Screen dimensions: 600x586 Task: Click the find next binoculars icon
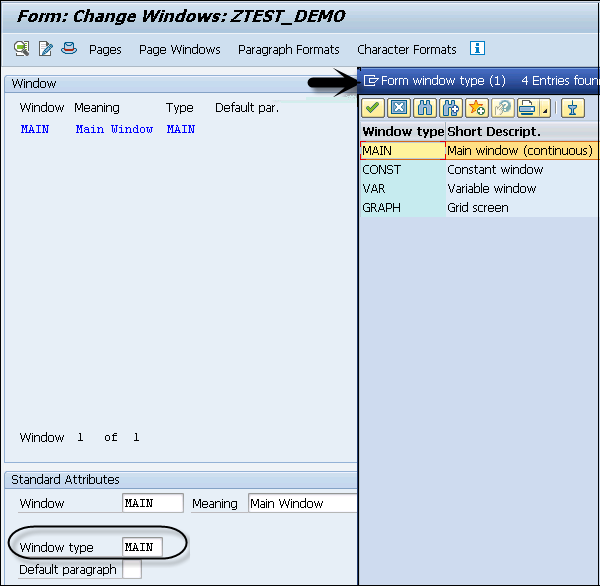coord(450,108)
